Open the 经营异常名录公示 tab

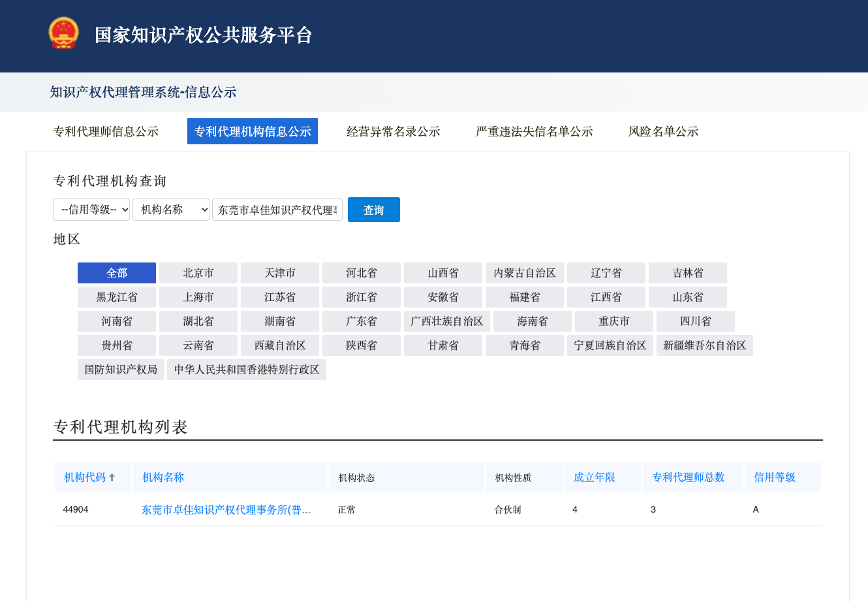coord(394,131)
